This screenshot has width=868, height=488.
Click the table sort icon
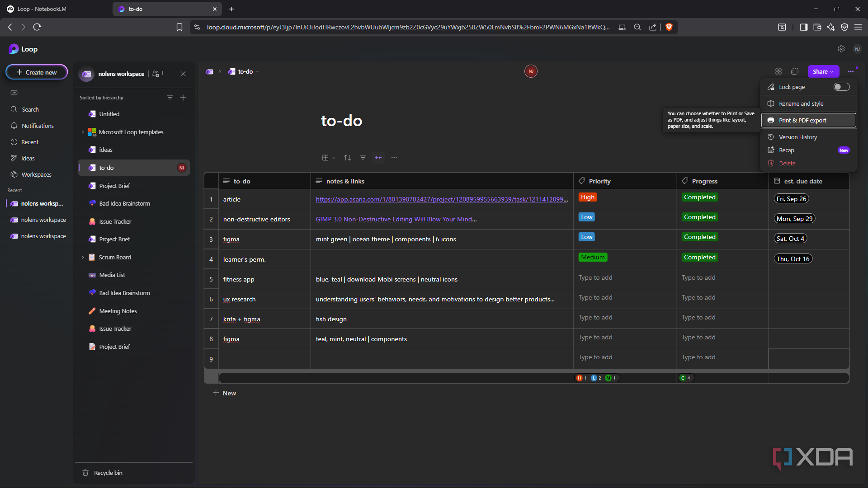click(x=347, y=158)
